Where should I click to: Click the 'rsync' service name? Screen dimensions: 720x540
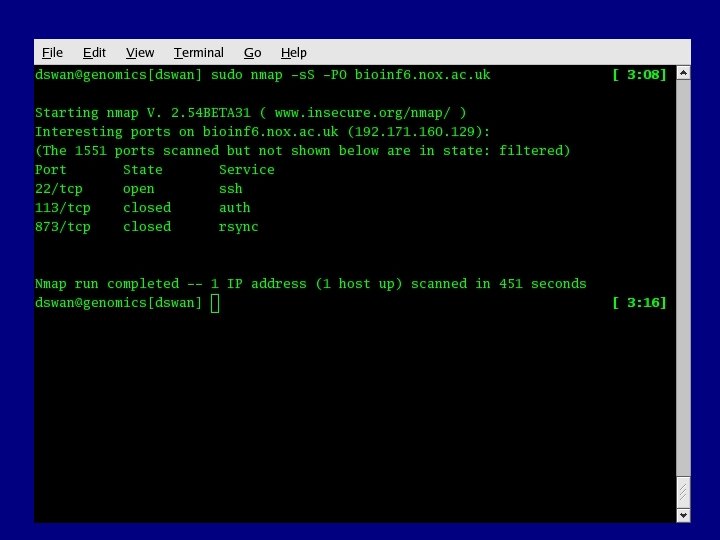click(239, 227)
